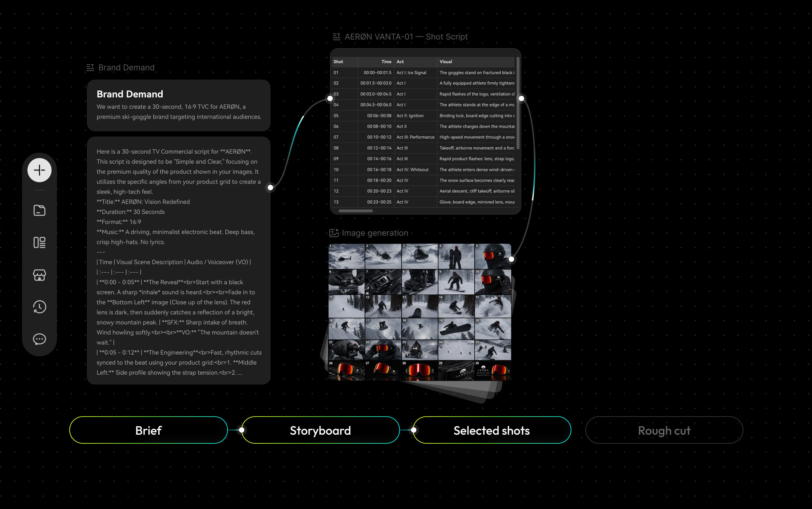Click connector on Image generation grid
The image size is (812, 509).
[511, 259]
